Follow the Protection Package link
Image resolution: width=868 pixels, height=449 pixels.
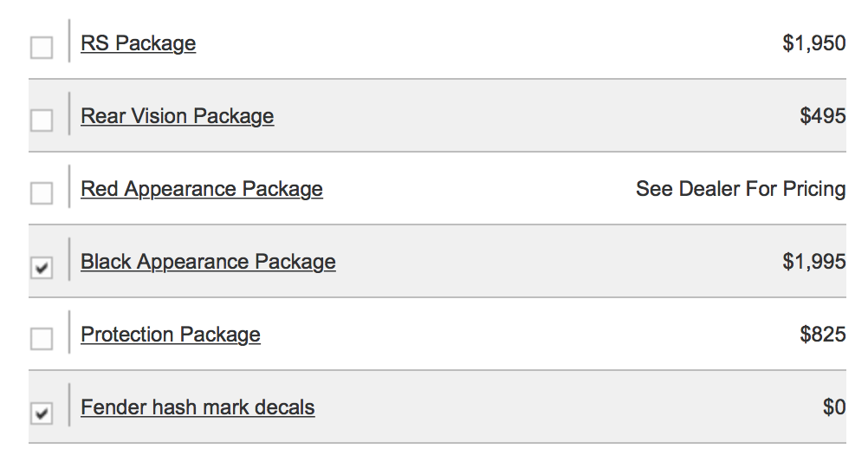point(170,335)
